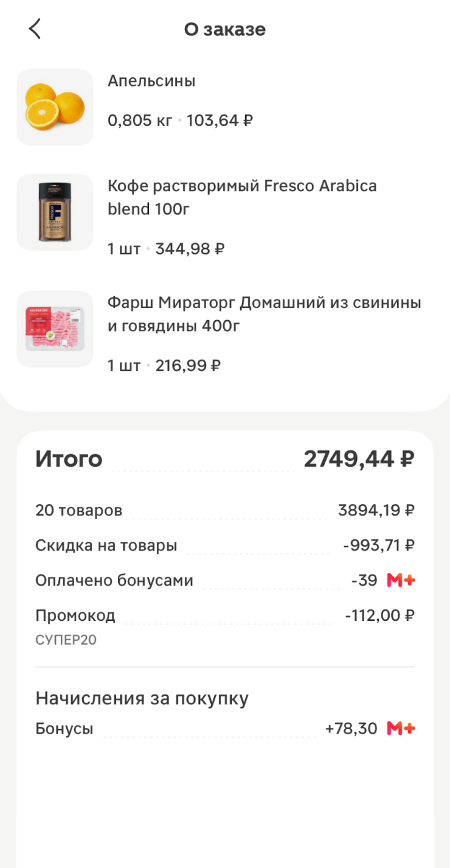The height and width of the screenshot is (868, 450).
Task: Tap the Бонусы accrual row label
Action: click(64, 729)
